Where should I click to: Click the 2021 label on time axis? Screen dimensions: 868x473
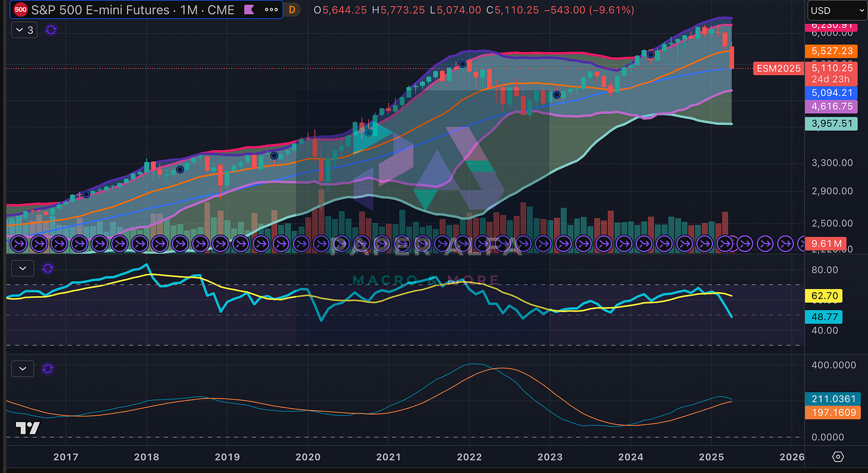tap(389, 457)
